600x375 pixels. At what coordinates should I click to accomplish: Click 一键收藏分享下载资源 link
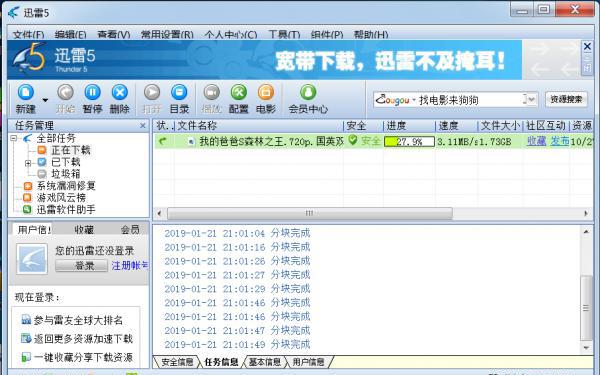point(83,357)
